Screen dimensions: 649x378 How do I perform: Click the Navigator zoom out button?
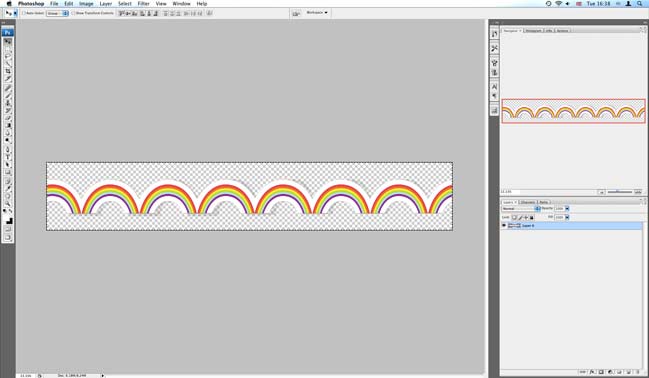(x=601, y=192)
